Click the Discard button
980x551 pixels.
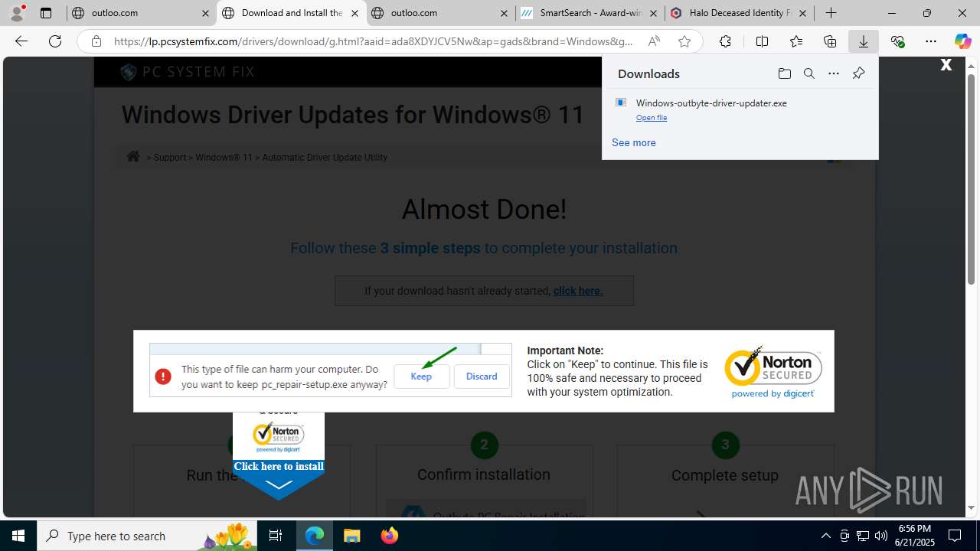pyautogui.click(x=482, y=377)
